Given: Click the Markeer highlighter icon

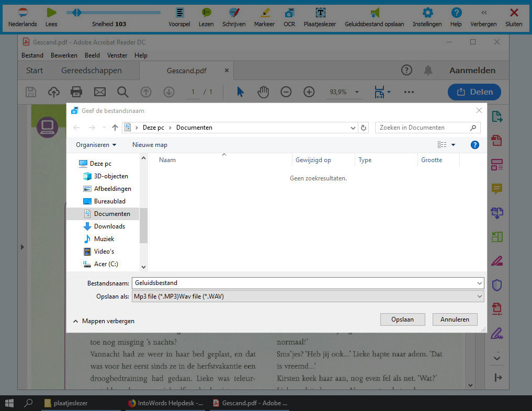Looking at the screenshot, I should (x=264, y=13).
